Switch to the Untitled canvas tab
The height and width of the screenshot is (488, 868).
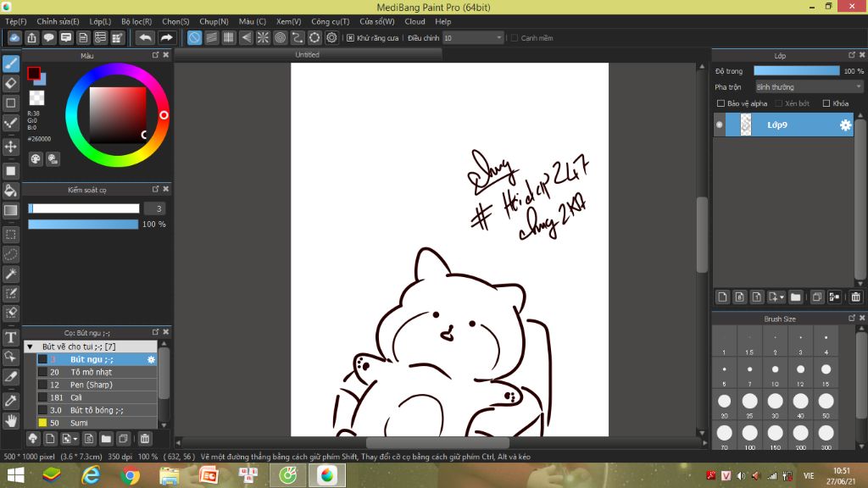pos(307,55)
